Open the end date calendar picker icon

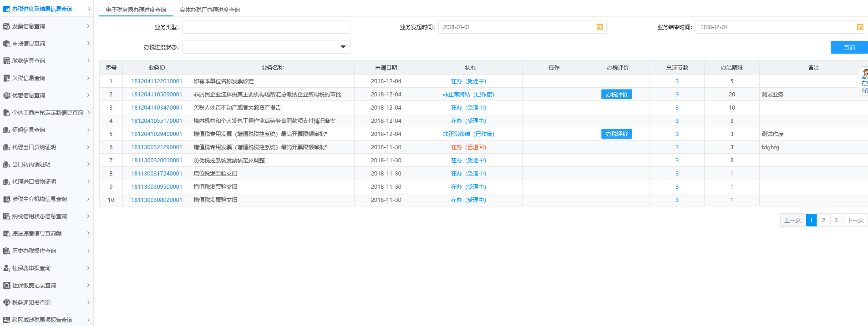(x=860, y=27)
